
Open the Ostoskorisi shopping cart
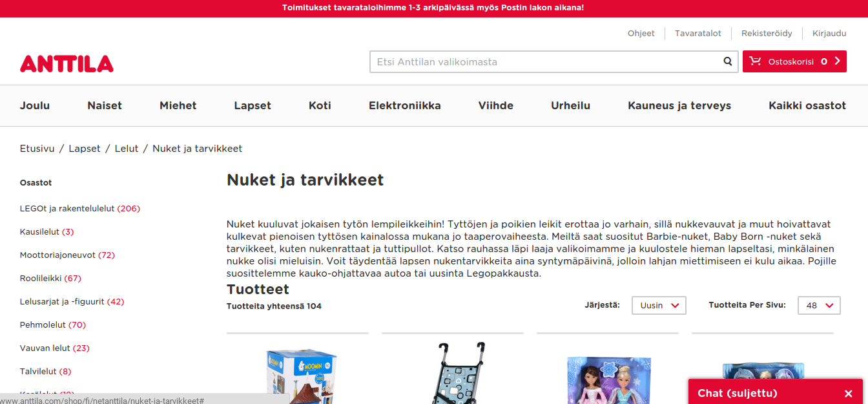pos(794,61)
